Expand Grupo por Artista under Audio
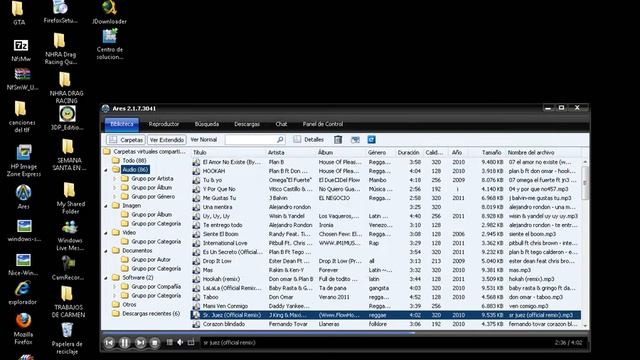The width and height of the screenshot is (640, 360). (x=115, y=179)
